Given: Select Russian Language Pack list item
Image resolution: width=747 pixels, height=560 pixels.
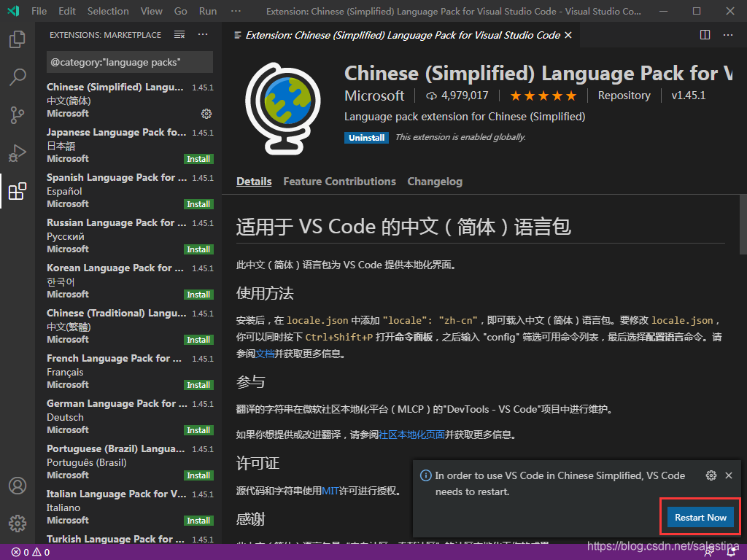Looking at the screenshot, I should click(128, 236).
